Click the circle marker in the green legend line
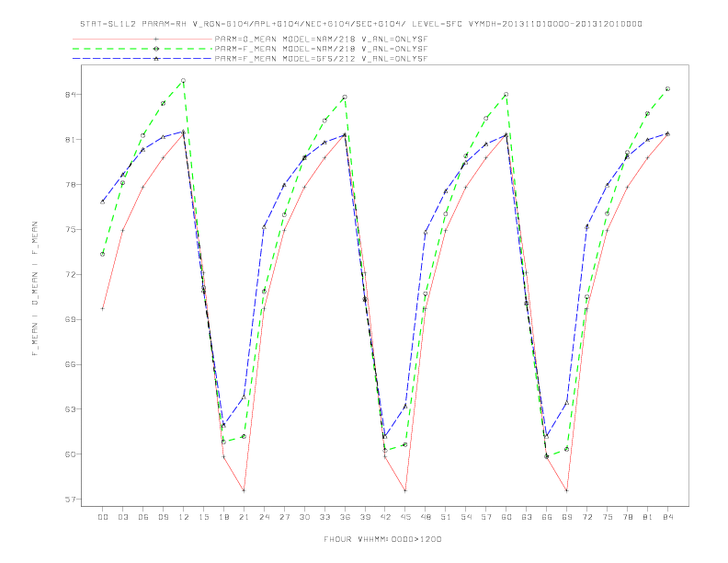The height and width of the screenshot is (563, 728). click(x=156, y=49)
